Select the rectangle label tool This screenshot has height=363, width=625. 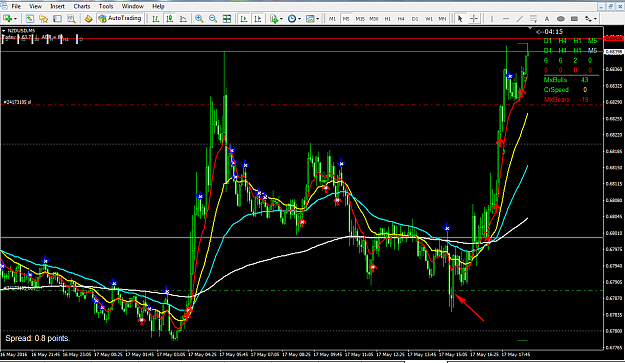(574, 19)
